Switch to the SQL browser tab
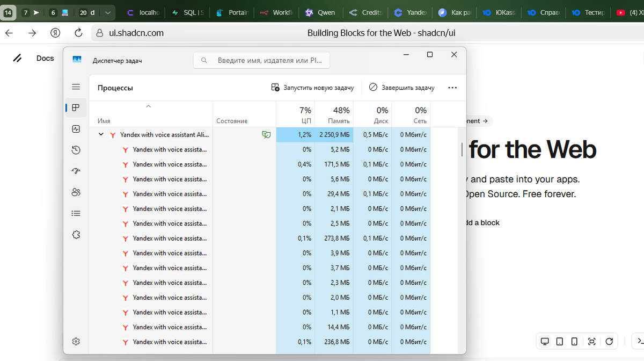This screenshot has height=361, width=644. (188, 12)
